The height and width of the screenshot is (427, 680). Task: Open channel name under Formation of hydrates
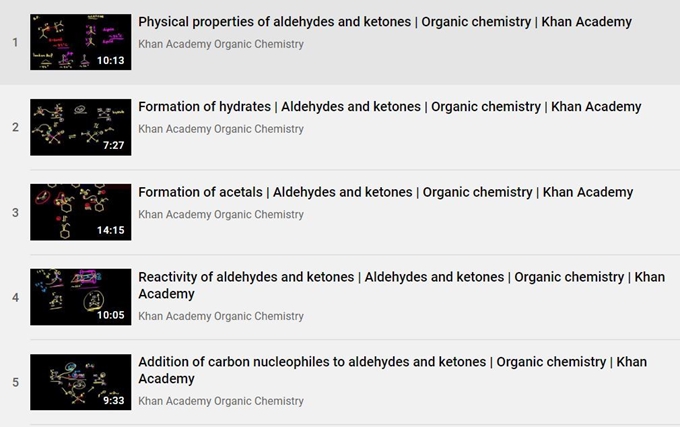221,129
